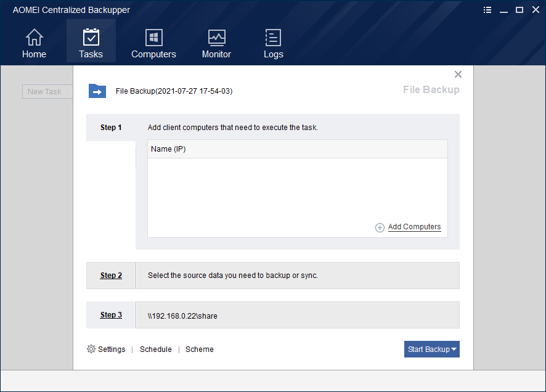Click the Name (IP) column header
Viewport: 546px width, 392px height.
[298, 149]
